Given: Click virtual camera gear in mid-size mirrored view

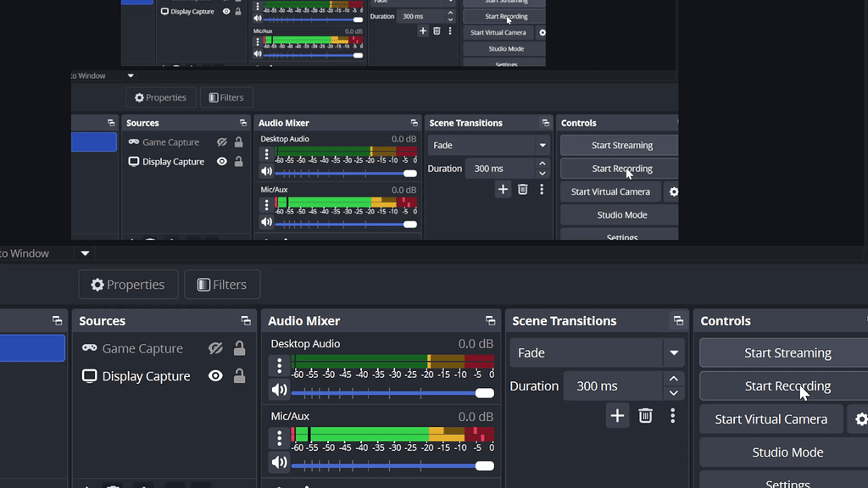Looking at the screenshot, I should point(674,191).
